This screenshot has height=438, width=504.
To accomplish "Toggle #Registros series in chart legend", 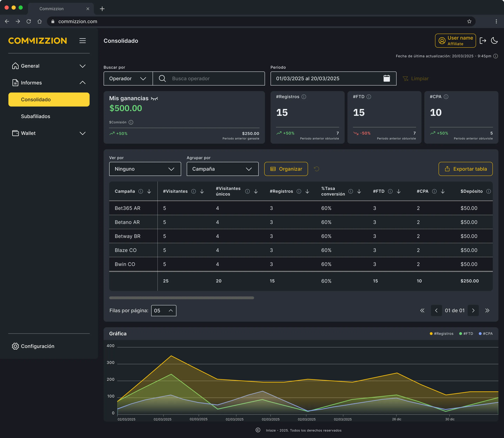I will pyautogui.click(x=442, y=334).
